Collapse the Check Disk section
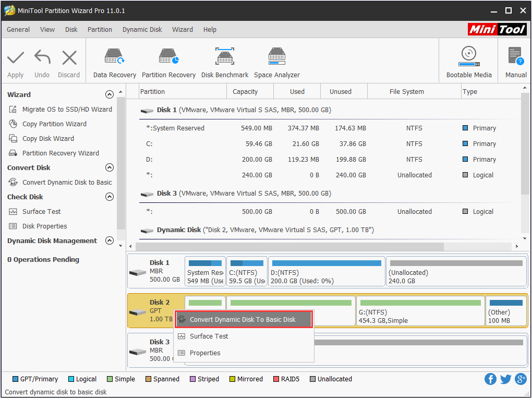 pos(109,197)
